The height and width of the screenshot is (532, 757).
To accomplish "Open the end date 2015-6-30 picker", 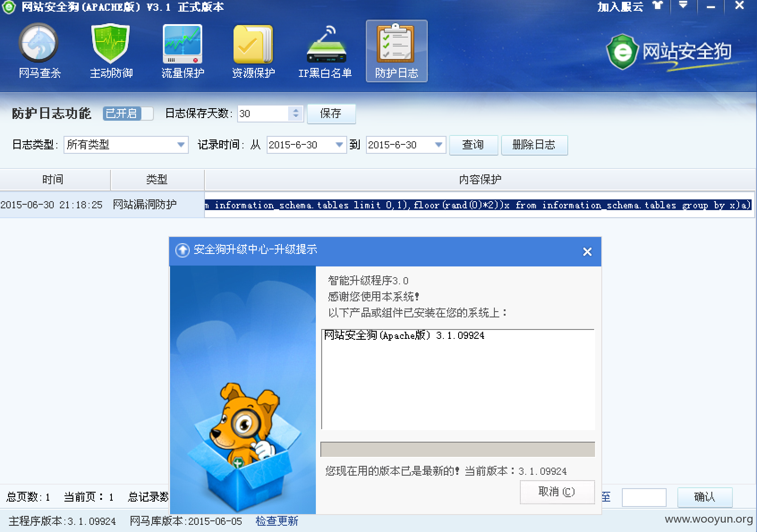I will coord(406,145).
